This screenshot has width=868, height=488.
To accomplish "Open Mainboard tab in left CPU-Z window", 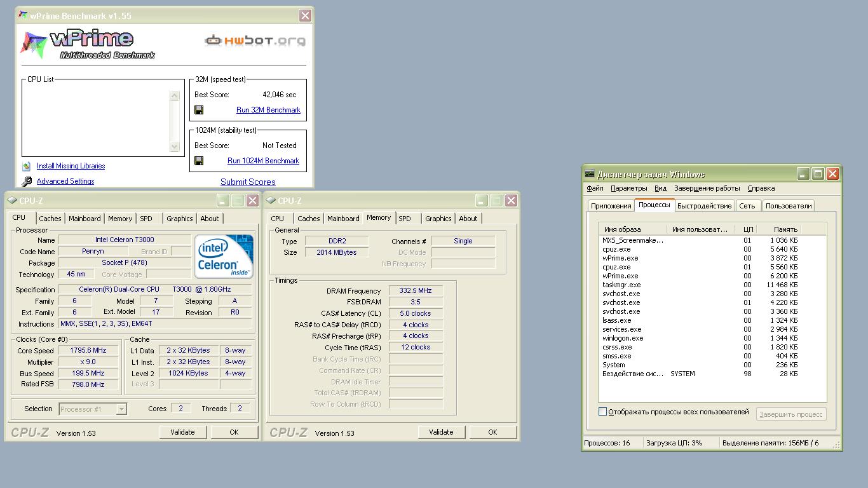I will [x=85, y=219].
